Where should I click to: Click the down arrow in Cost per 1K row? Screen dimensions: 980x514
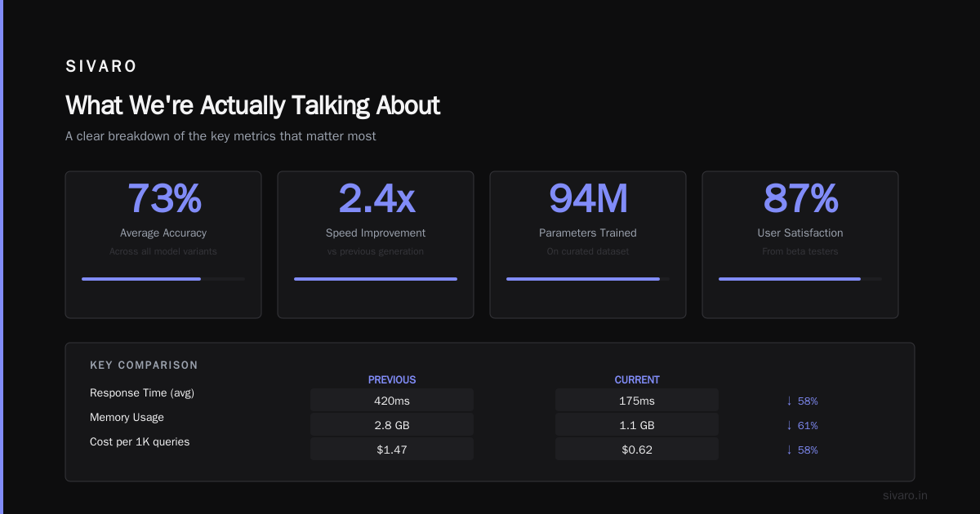pos(789,450)
